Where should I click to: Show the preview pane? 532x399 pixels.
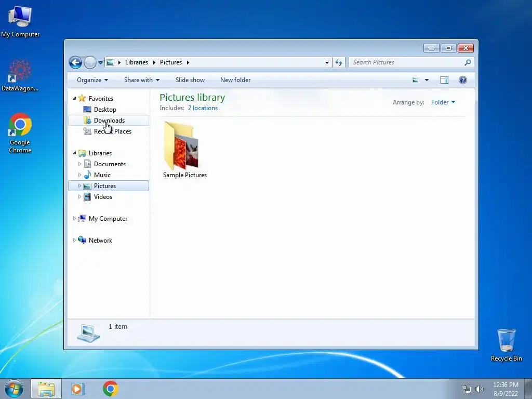coord(444,80)
